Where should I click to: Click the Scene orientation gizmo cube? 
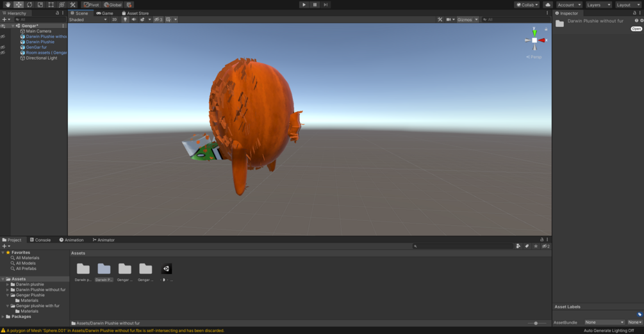(x=534, y=40)
